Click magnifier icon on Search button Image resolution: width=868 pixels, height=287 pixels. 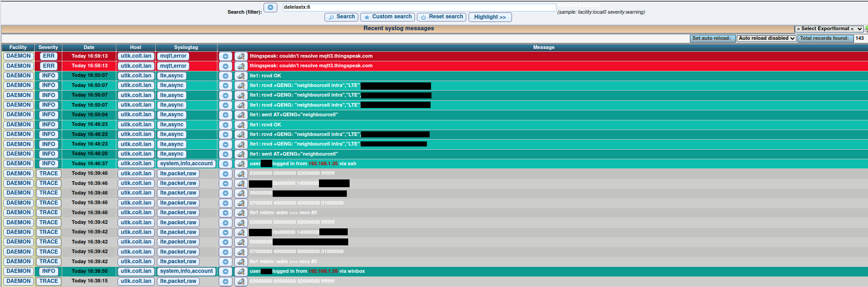coord(331,17)
